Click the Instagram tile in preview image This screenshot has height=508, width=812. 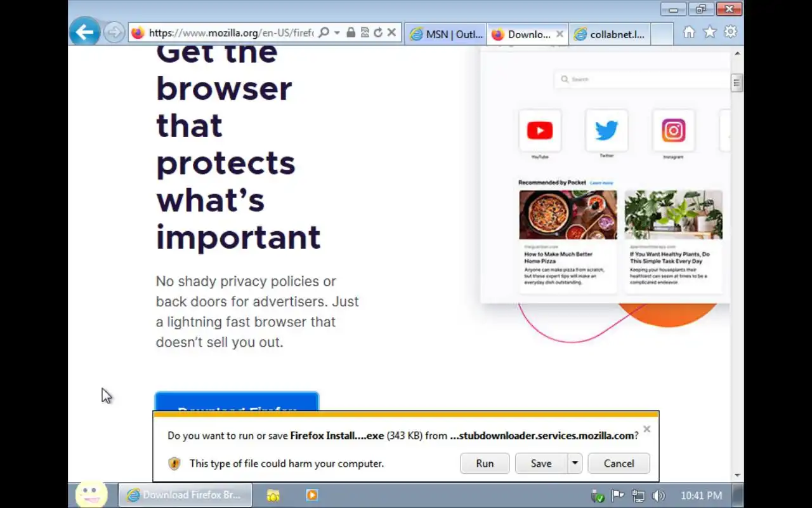[673, 131]
